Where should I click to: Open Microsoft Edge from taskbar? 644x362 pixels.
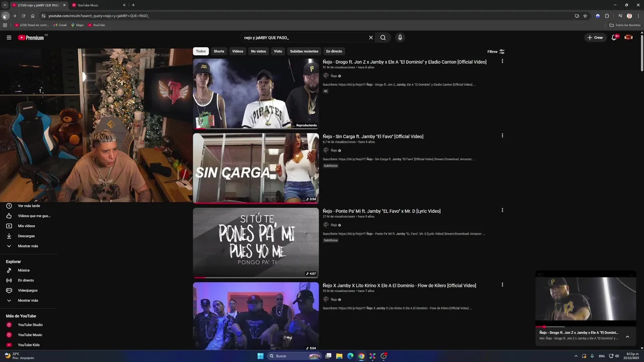coord(350,356)
